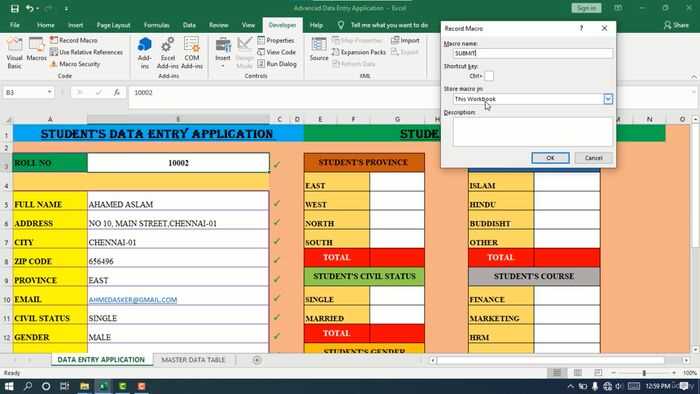Click the Record Macro ribbon icon
Image resolution: width=700 pixels, height=394 pixels.
[73, 40]
